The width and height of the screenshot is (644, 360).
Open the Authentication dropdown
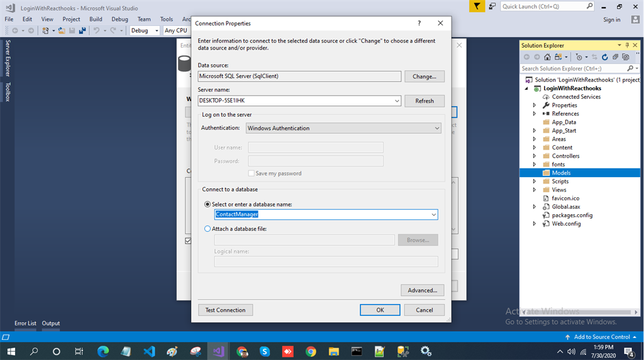click(x=436, y=128)
